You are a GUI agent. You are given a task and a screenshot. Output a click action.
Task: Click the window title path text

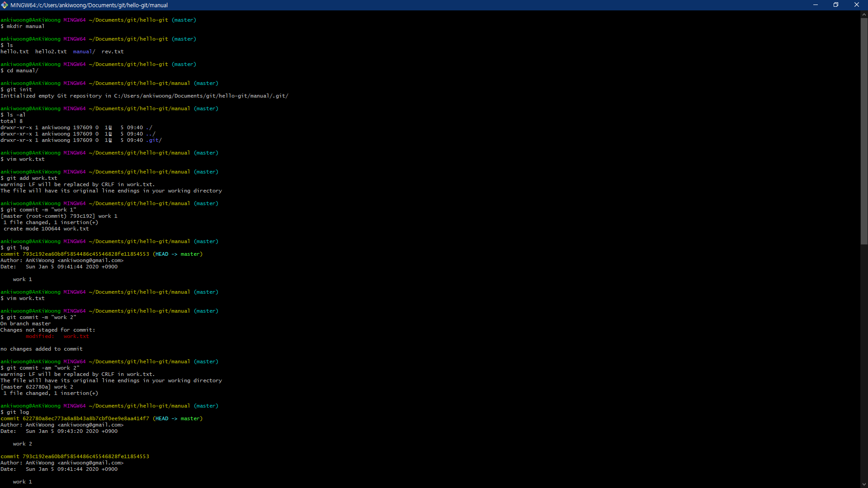[x=89, y=5]
